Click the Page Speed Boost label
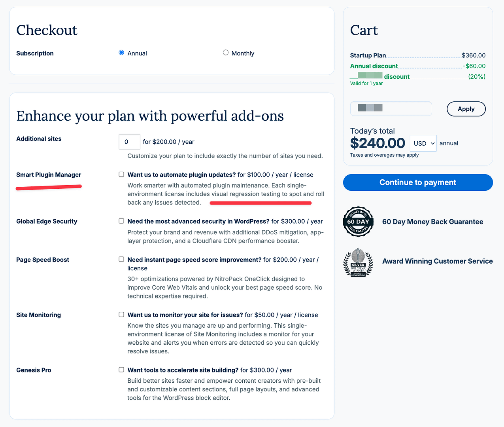504x427 pixels. pyautogui.click(x=43, y=260)
